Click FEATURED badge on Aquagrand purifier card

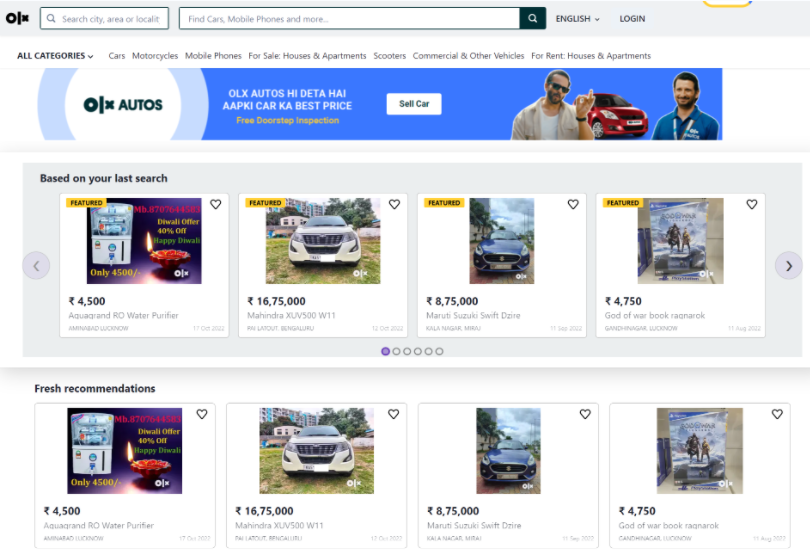coord(86,203)
